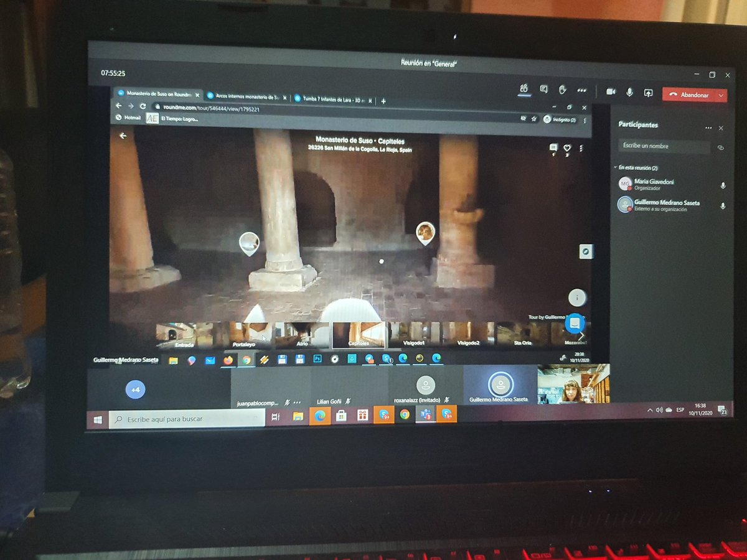
Task: Open the Abandonar dropdown chevron
Action: pyautogui.click(x=721, y=95)
